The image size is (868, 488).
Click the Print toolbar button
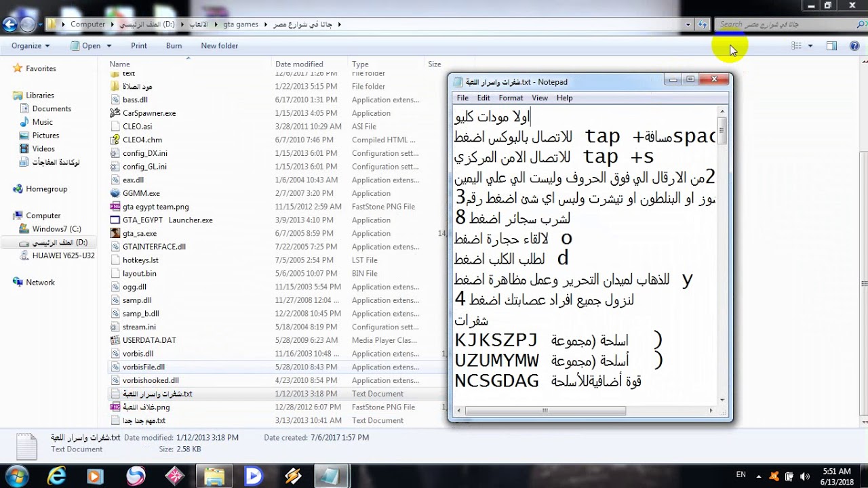pyautogui.click(x=139, y=45)
